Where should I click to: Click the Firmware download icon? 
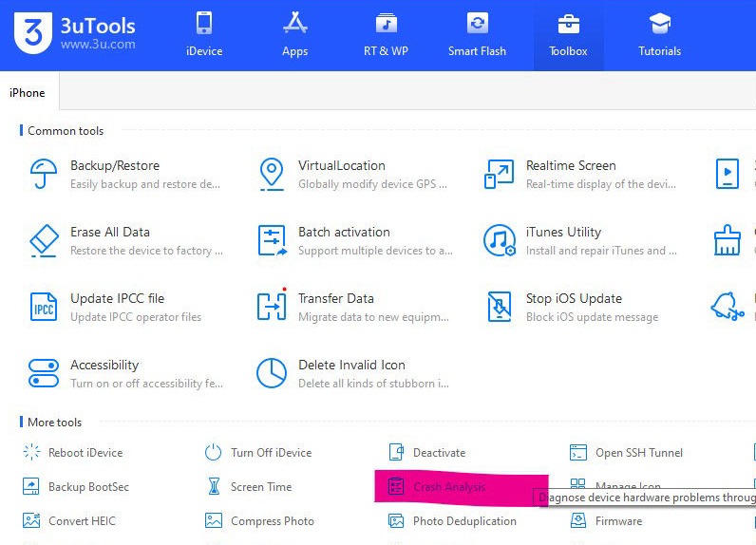578,520
